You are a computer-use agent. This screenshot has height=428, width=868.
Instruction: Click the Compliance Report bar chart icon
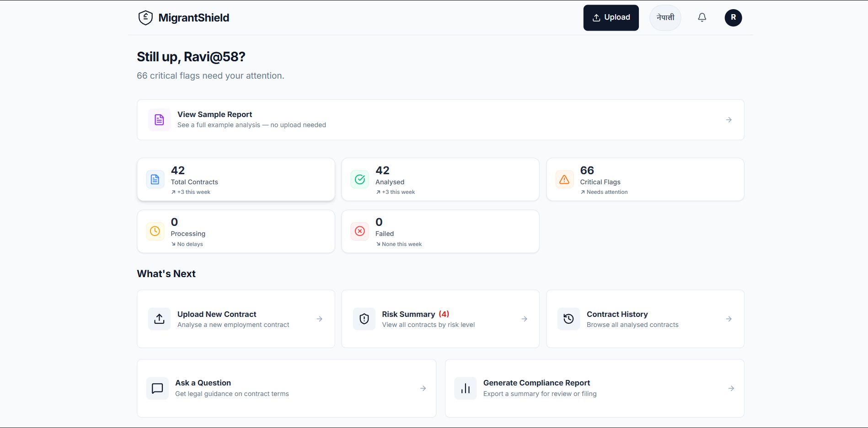(466, 388)
